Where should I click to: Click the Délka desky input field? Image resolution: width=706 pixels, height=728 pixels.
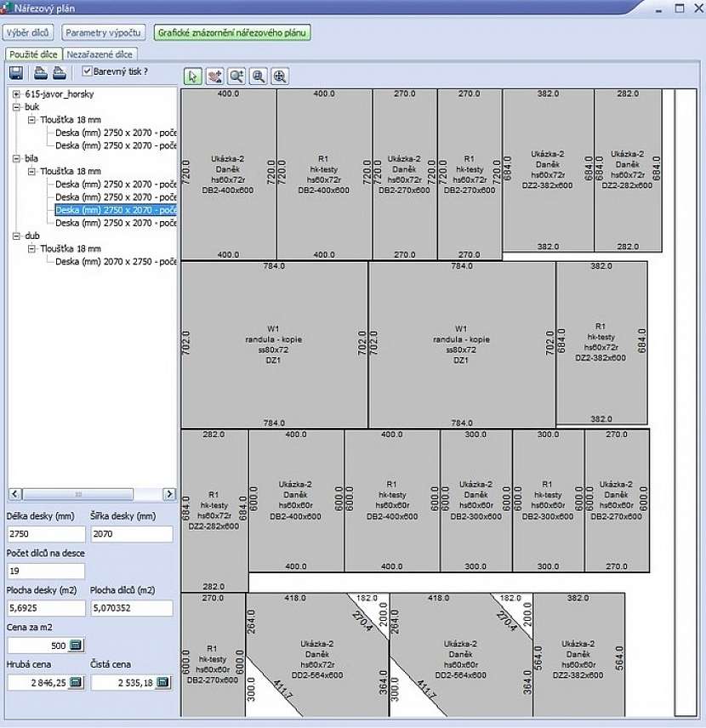46,534
